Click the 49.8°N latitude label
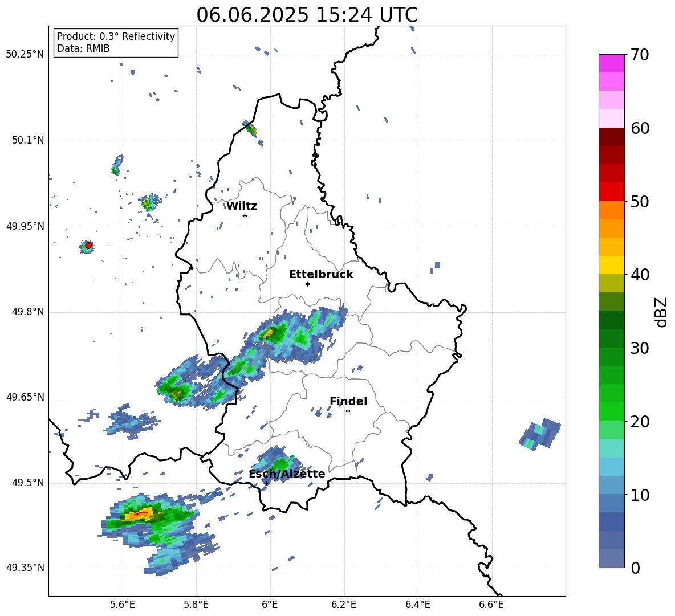Viewport: 675px width, 616px height. click(x=28, y=312)
